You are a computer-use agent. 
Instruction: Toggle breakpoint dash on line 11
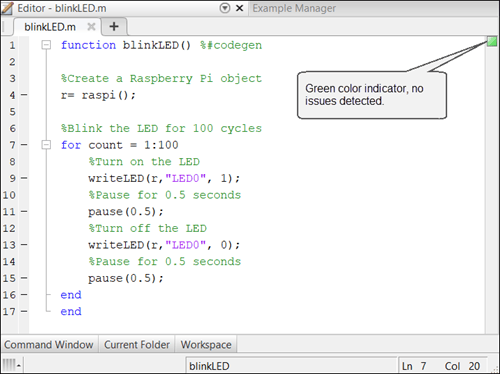[x=24, y=212]
